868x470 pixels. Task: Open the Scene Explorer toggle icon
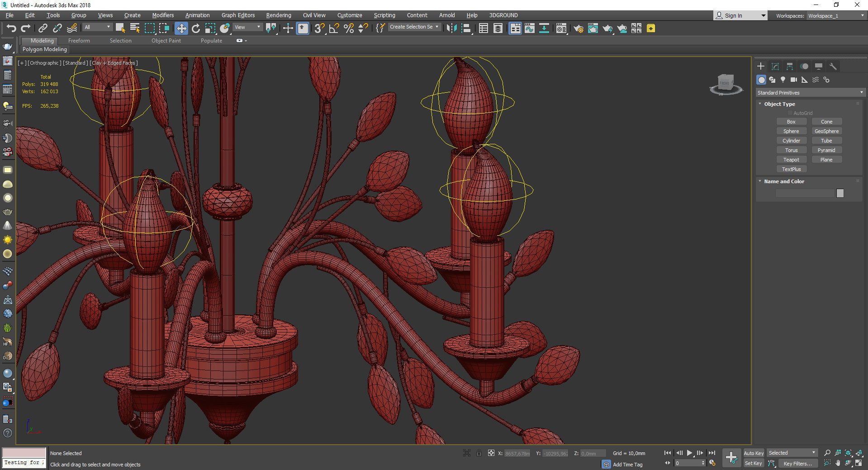pos(483,28)
